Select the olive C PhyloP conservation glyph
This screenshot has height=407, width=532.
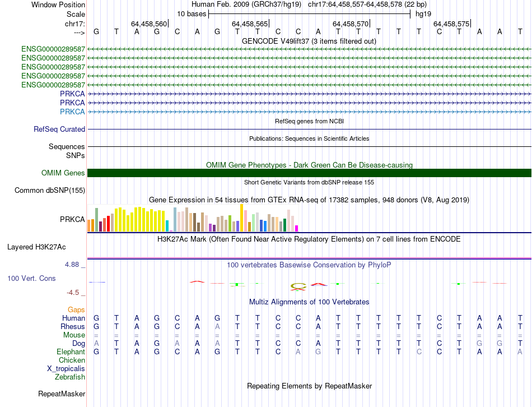click(298, 286)
